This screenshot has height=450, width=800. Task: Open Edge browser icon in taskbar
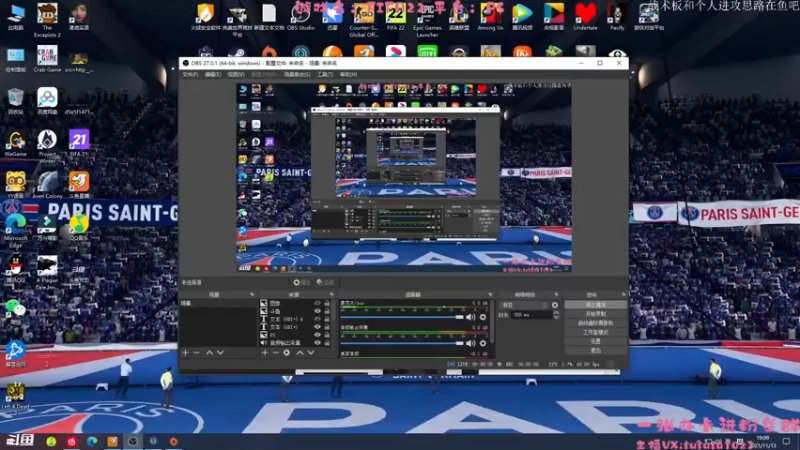tap(92, 441)
